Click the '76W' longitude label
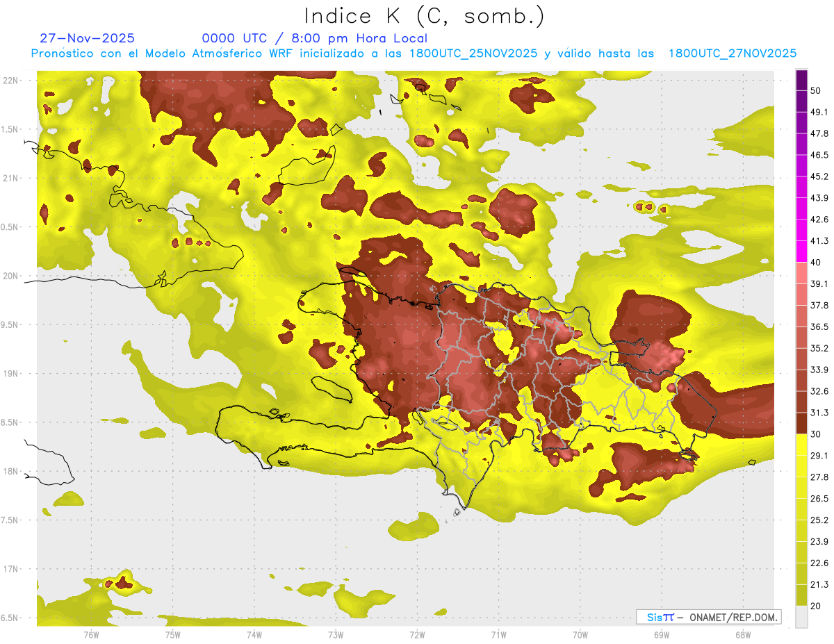The width and height of the screenshot is (834, 644). [x=91, y=635]
